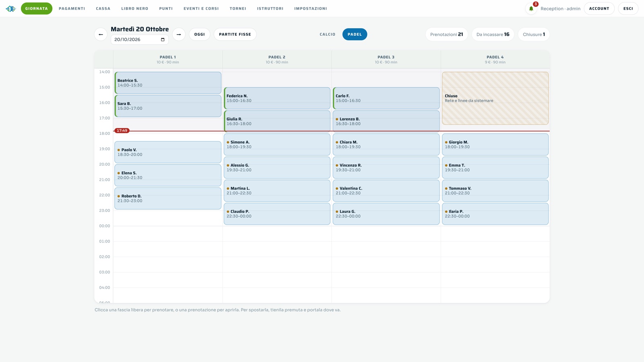Click Esci to log out
Image resolution: width=644 pixels, height=362 pixels.
click(628, 8)
